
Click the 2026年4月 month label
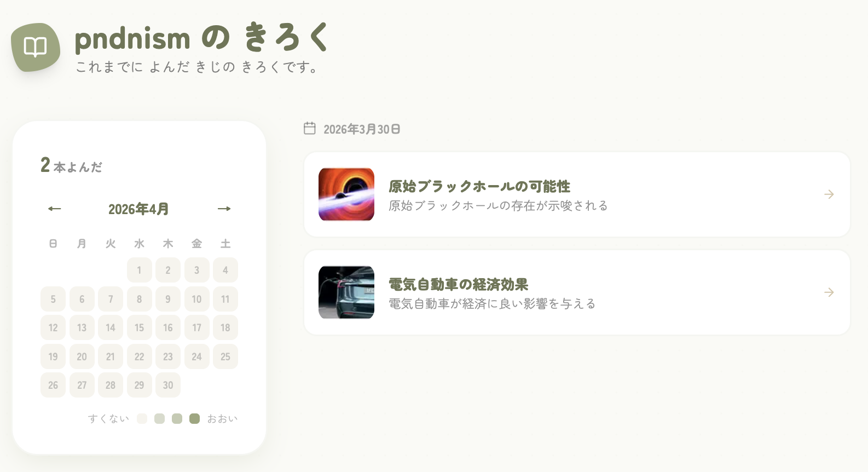(138, 209)
